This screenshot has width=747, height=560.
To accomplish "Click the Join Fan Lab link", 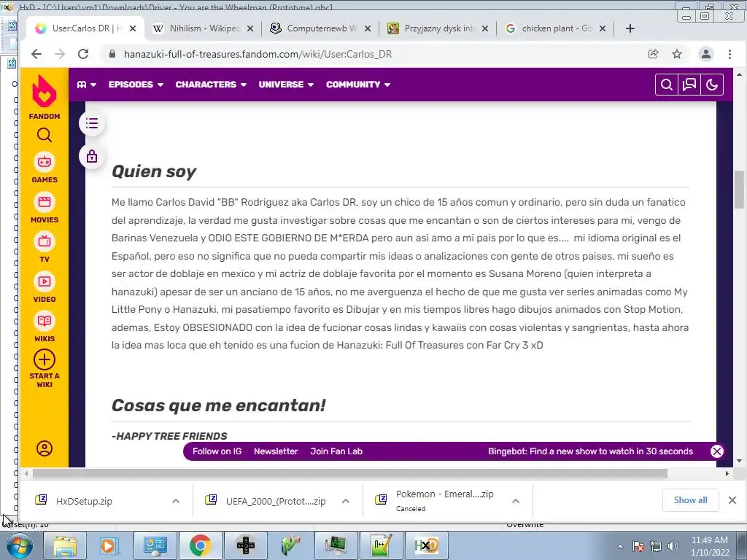I will coord(336,451).
